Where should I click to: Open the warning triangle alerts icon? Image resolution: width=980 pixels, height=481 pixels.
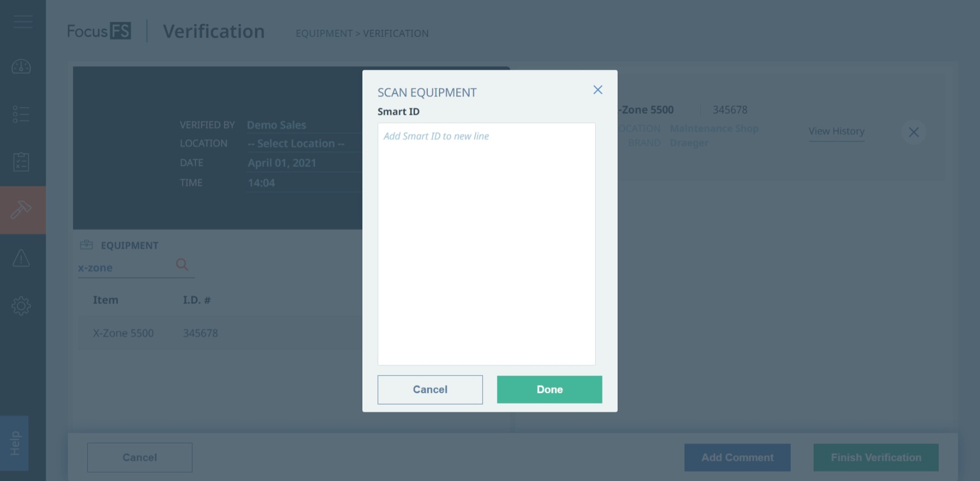click(x=21, y=258)
